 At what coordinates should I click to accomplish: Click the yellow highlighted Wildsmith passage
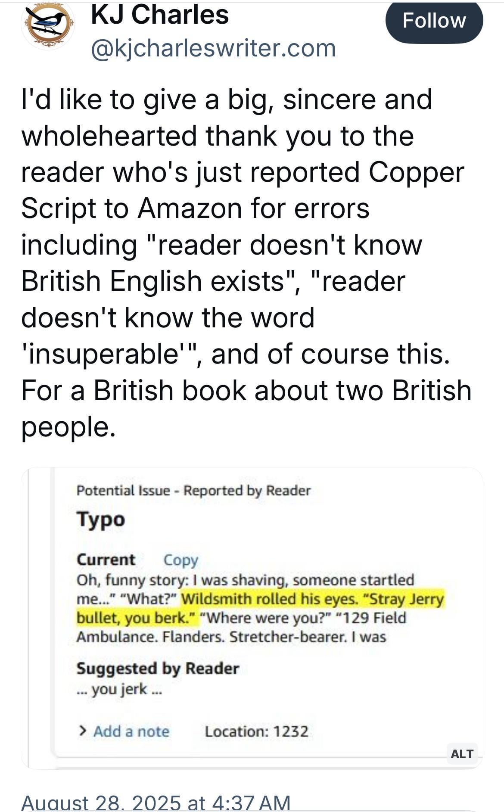[x=260, y=608]
